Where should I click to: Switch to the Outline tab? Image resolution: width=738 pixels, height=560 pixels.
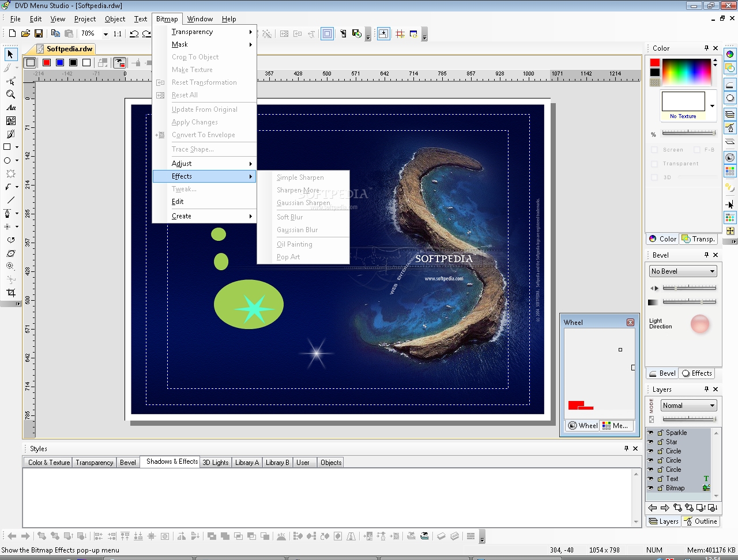[701, 521]
